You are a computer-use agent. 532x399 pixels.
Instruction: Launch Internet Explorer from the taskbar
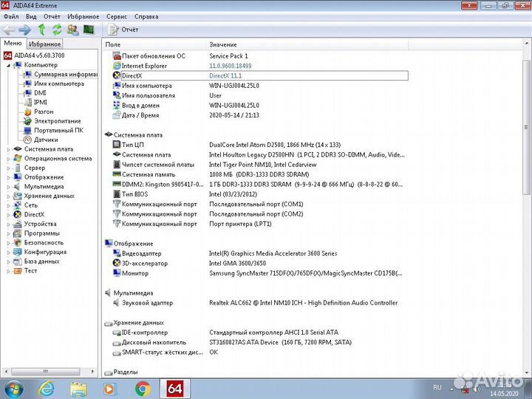pyautogui.click(x=47, y=389)
